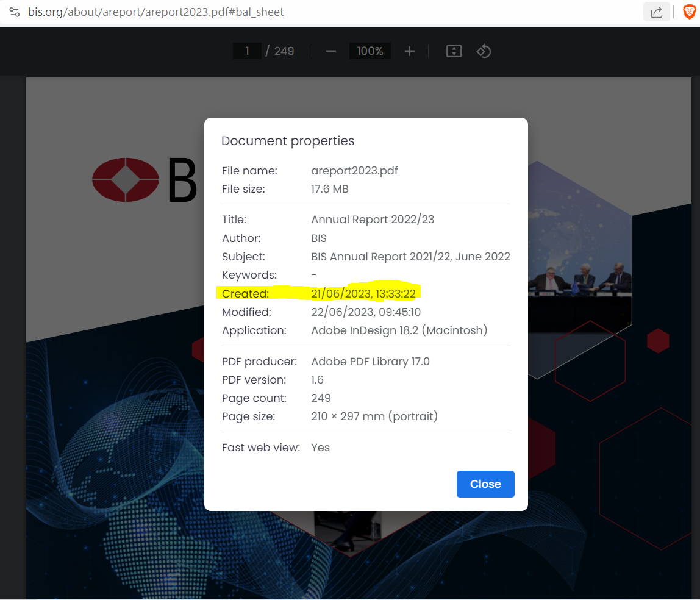Click the bis.org URL in address bar
The image size is (700, 600).
coord(156,12)
